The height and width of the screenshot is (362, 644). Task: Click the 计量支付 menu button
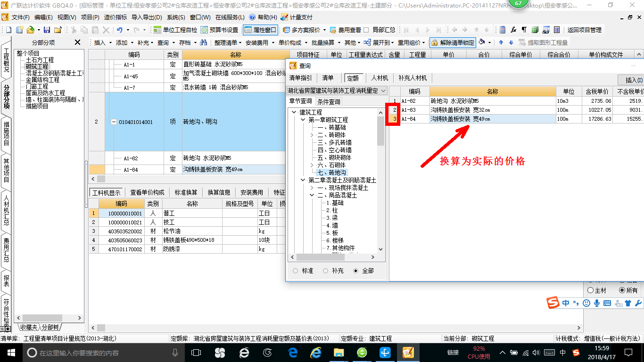tap(296, 17)
